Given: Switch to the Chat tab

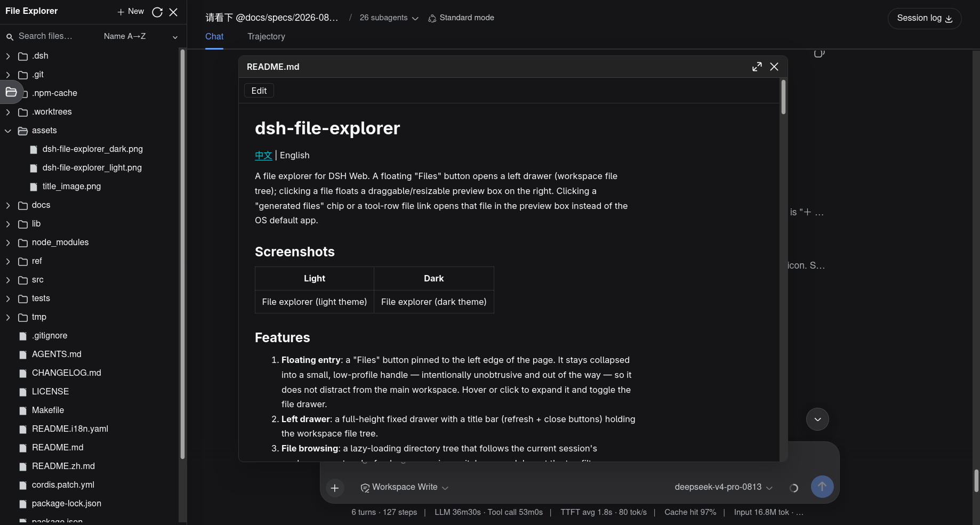Looking at the screenshot, I should 214,37.
